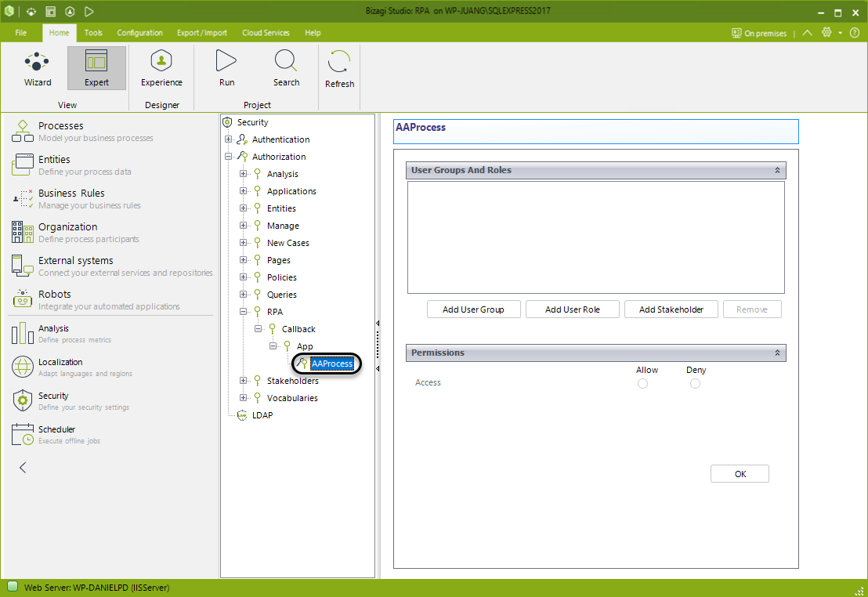The width and height of the screenshot is (868, 597).
Task: Collapse the Authorization tree node
Action: tap(228, 156)
